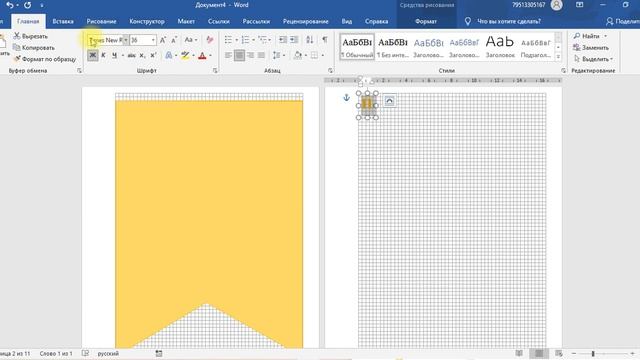The image size is (640, 360).
Task: Adjust the zoom slider handle
Action: click(593, 353)
